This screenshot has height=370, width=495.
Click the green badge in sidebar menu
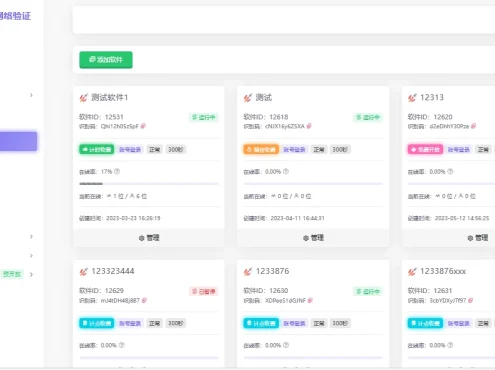click(12, 274)
